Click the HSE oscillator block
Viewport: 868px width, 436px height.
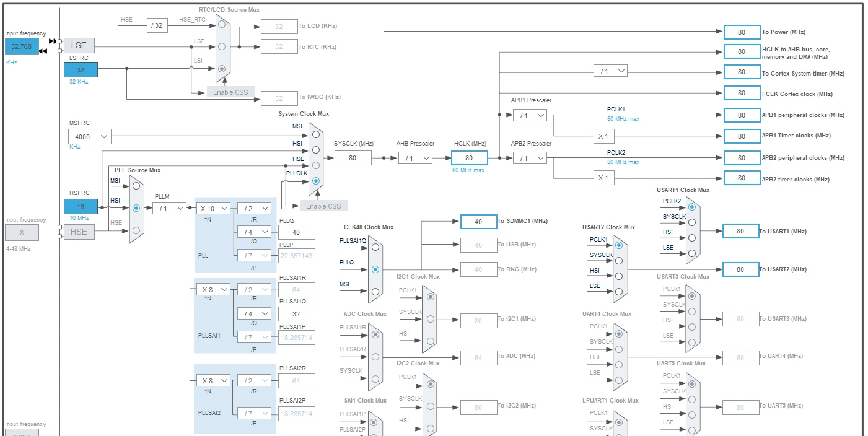[x=79, y=232]
